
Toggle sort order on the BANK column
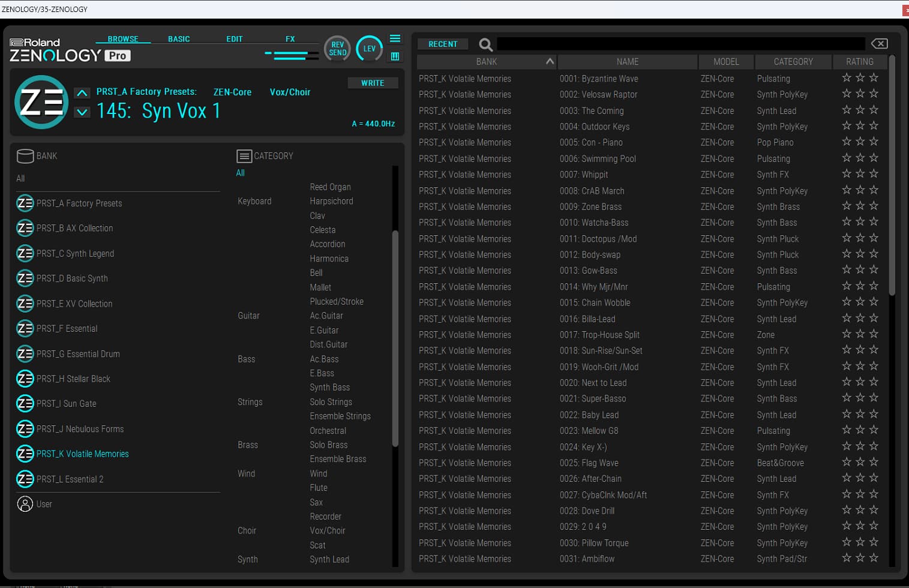[x=550, y=62]
